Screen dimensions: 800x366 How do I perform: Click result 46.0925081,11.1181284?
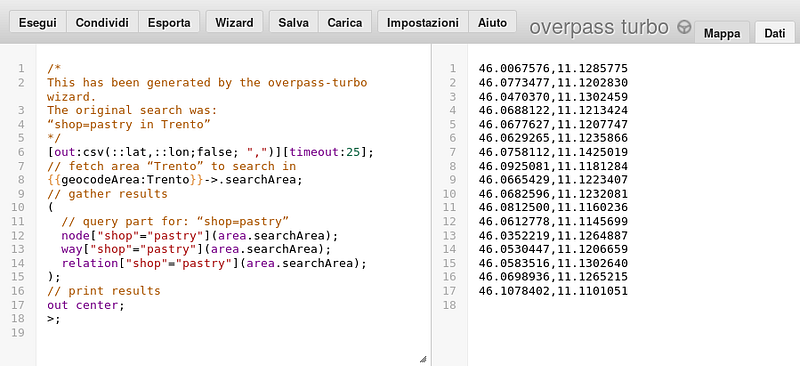[x=553, y=166]
